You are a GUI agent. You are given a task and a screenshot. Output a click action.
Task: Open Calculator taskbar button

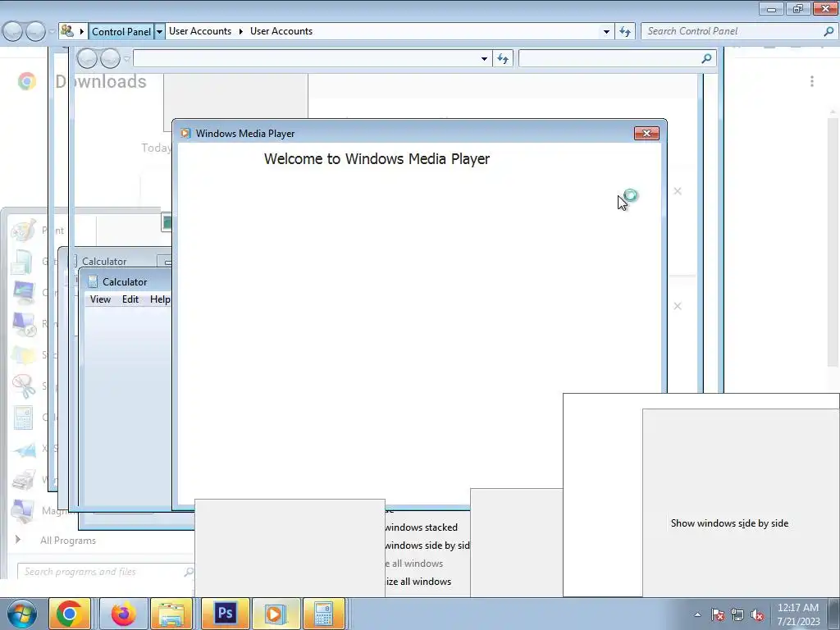pyautogui.click(x=323, y=614)
